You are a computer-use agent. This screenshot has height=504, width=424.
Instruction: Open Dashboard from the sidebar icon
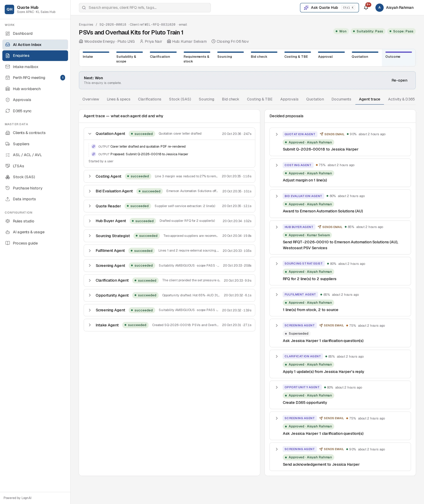8,33
